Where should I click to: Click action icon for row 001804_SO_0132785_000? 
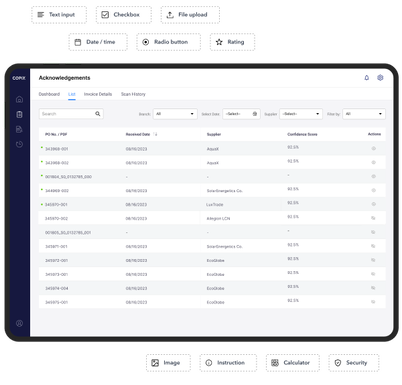pyautogui.click(x=373, y=176)
